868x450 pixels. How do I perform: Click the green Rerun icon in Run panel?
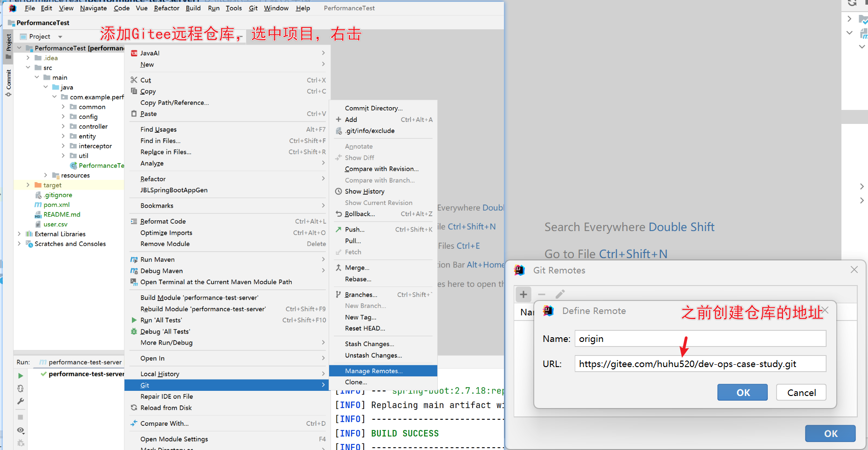[21, 375]
